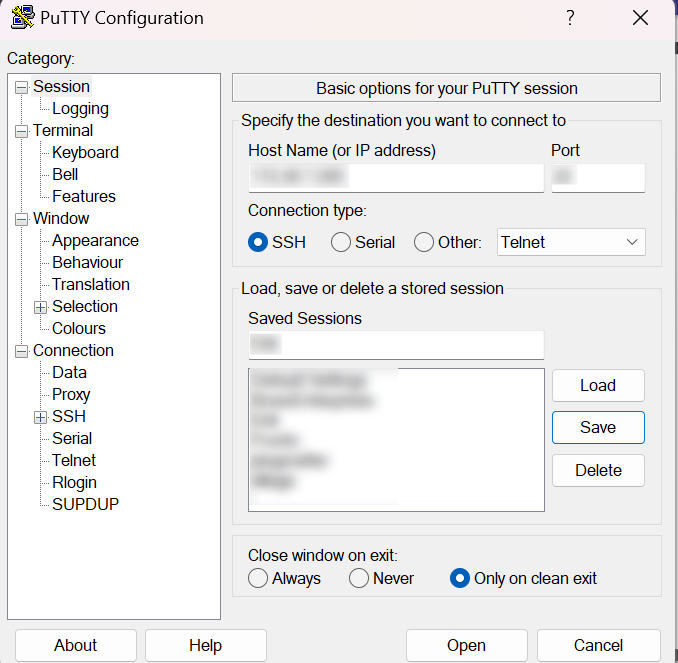The width and height of the screenshot is (678, 663).
Task: Expand the Selection tree node
Action: (41, 307)
